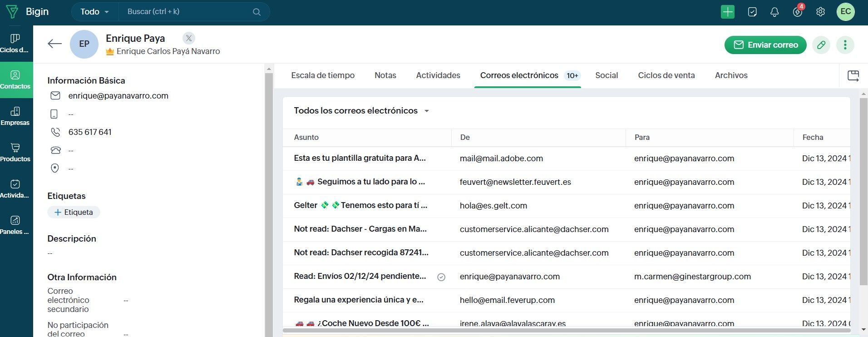Go back using the left arrow icon
Image resolution: width=868 pixels, height=337 pixels.
[54, 44]
